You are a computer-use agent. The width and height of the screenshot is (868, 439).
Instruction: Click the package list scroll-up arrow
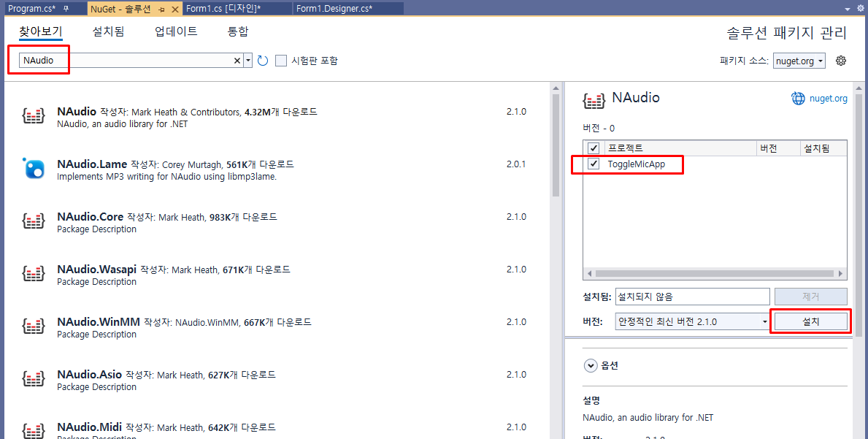coord(556,88)
